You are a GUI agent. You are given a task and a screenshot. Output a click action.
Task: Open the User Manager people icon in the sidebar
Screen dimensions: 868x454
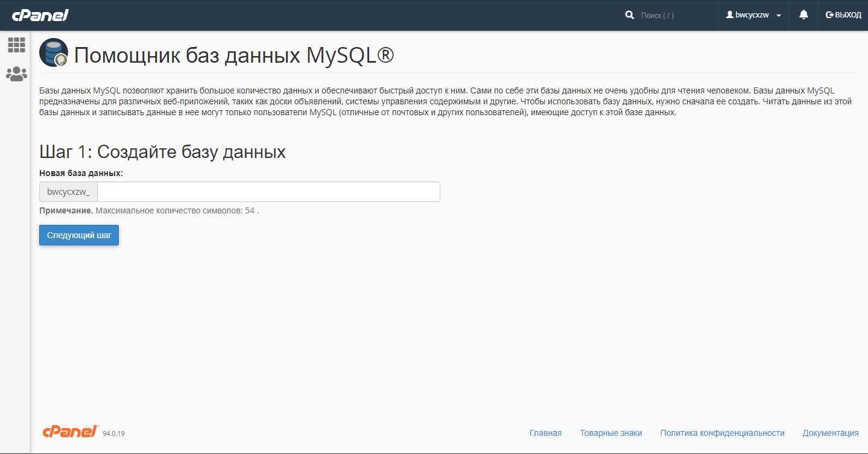click(x=16, y=74)
